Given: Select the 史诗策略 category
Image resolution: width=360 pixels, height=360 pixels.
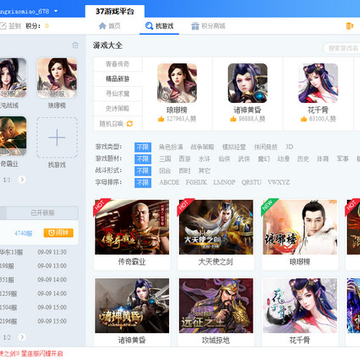Looking at the screenshot, I should click(118, 108).
